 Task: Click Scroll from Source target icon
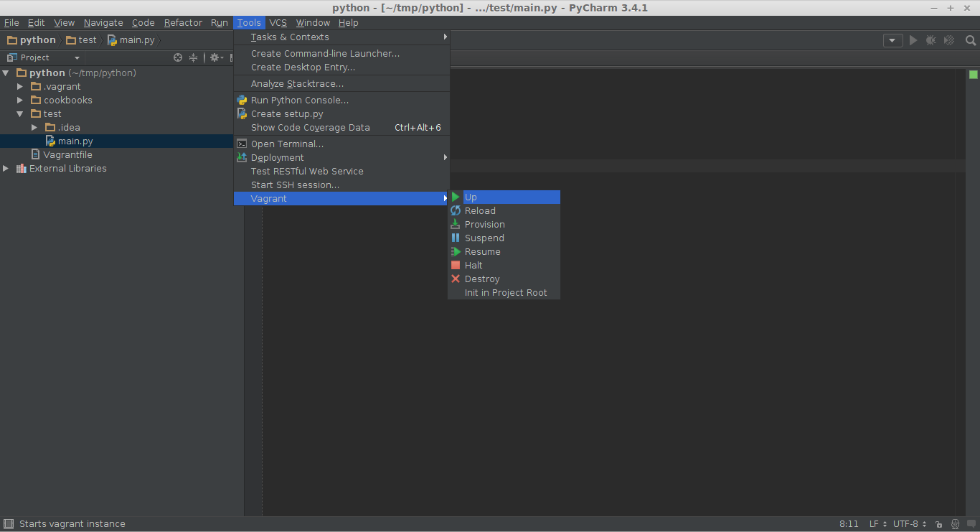[x=178, y=57]
